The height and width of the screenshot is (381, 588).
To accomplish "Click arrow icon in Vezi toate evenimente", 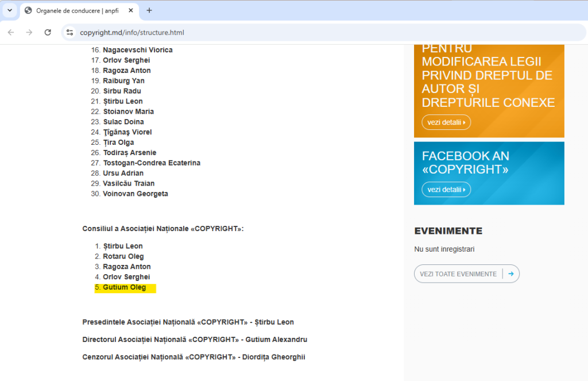I will point(510,274).
